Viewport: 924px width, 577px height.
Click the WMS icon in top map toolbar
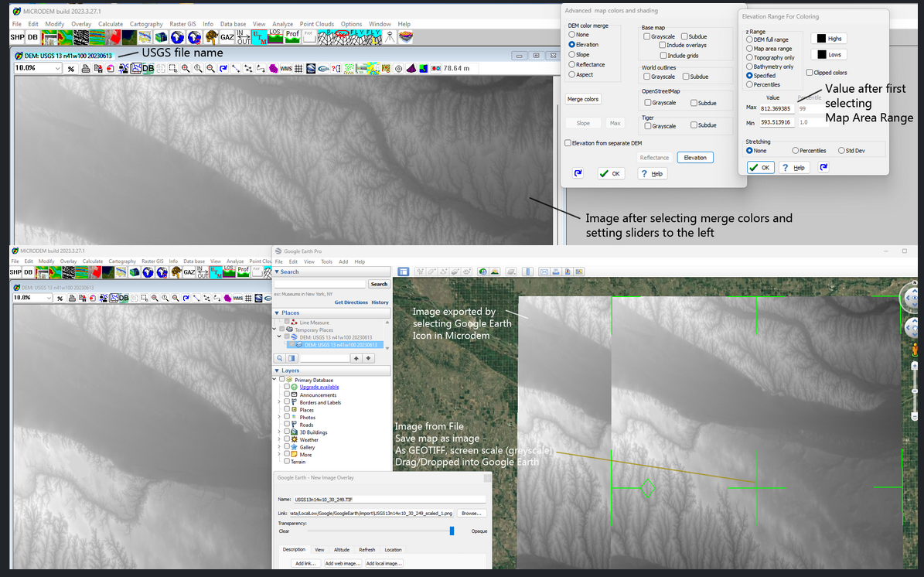click(x=286, y=69)
